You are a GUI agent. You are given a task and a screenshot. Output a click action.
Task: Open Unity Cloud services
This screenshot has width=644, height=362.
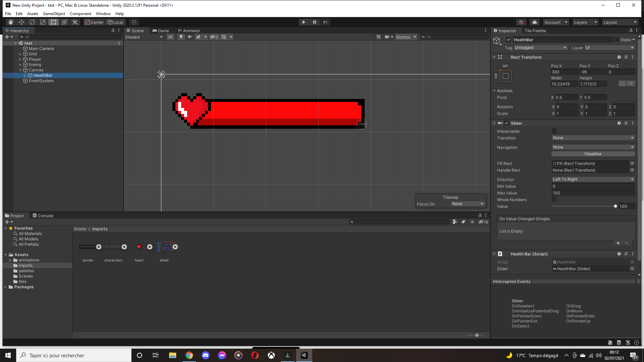tap(534, 22)
